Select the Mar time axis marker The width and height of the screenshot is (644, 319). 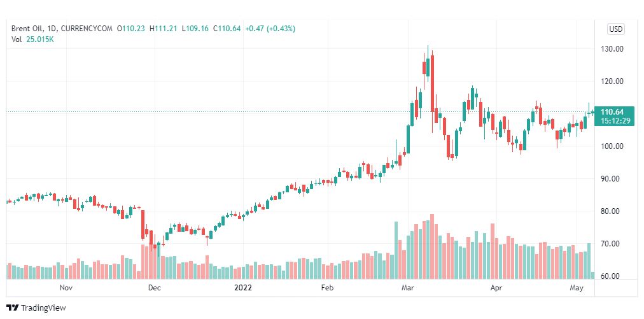click(x=408, y=288)
